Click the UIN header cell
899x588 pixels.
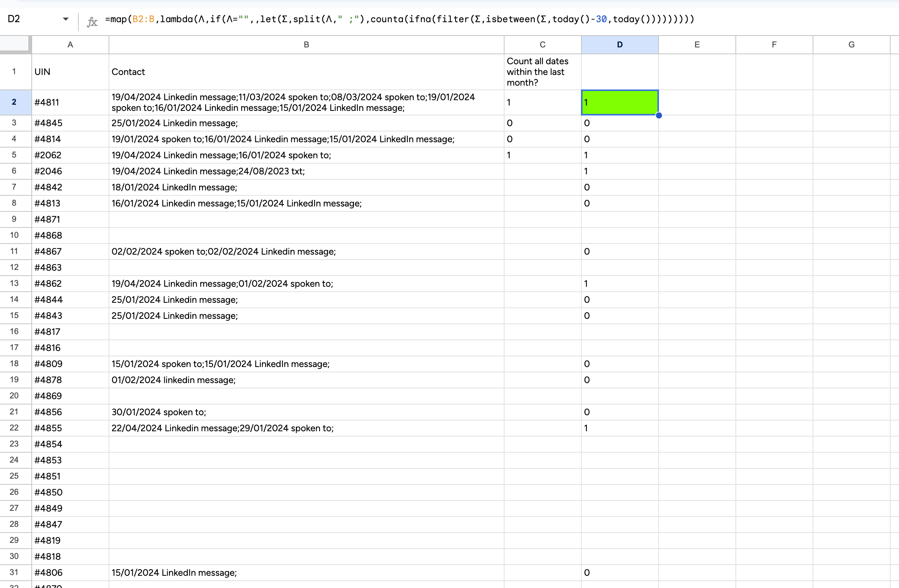point(70,72)
